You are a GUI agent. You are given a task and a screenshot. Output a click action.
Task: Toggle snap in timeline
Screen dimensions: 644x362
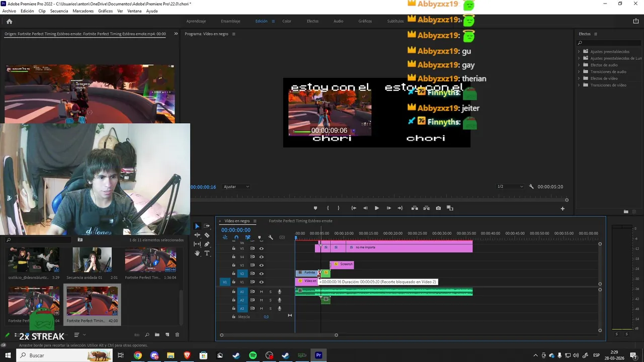click(236, 237)
